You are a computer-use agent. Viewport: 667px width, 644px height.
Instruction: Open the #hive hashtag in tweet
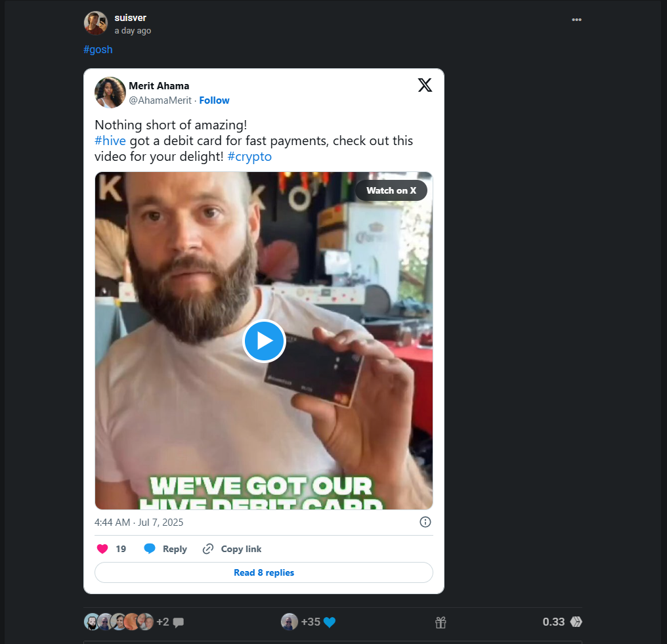click(x=110, y=140)
